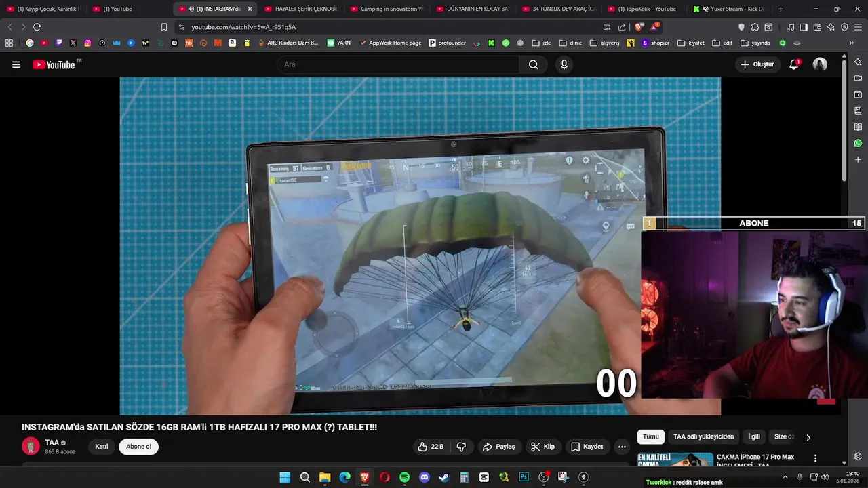
Task: Open the YouTube guide hamburger menu
Action: pos(16,64)
